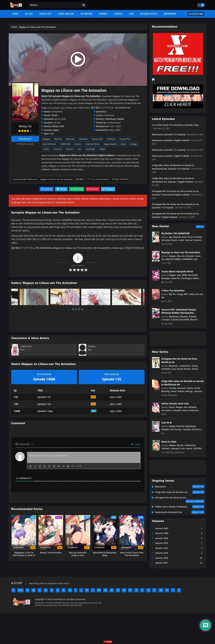Insert link icon in comment editor
Screen dimensions: 215x644
pyautogui.click(x=68, y=466)
